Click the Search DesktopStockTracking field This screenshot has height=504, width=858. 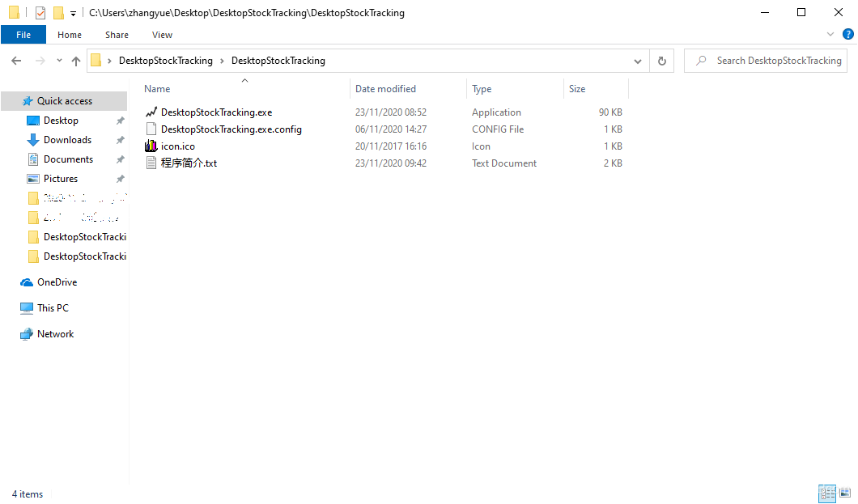tap(766, 61)
